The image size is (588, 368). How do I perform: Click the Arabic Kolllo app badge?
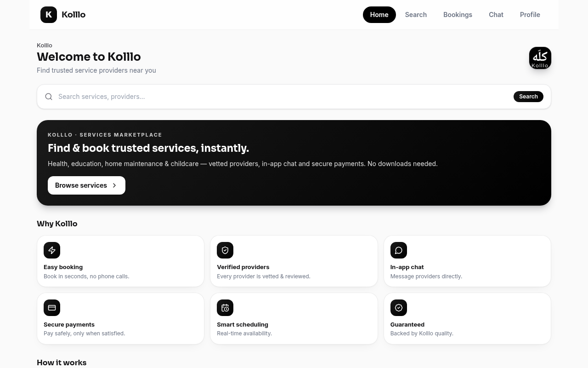click(540, 58)
